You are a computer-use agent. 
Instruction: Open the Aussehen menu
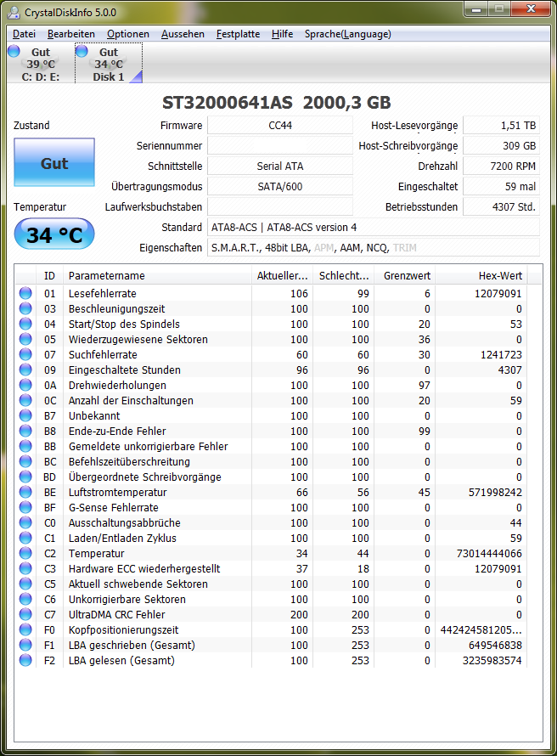[183, 34]
